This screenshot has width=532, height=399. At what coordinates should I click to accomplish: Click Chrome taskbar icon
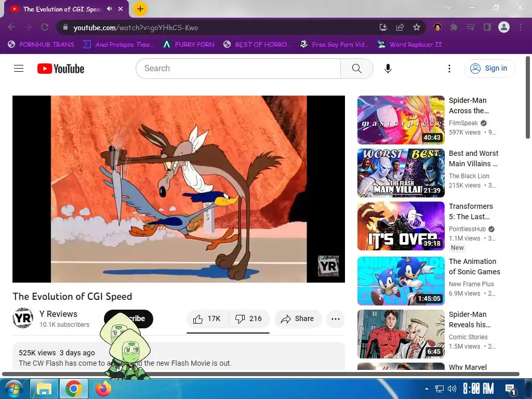[x=74, y=389]
